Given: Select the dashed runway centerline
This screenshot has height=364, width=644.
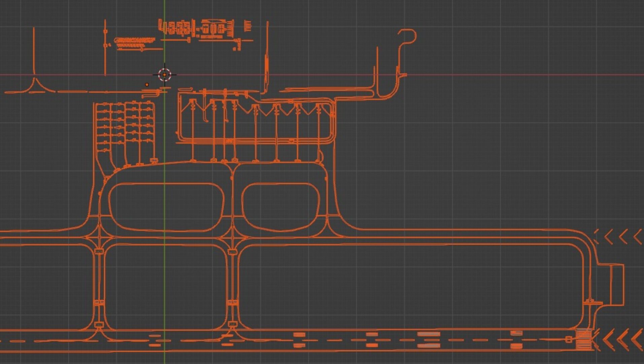Looking at the screenshot, I should [x=337, y=340].
